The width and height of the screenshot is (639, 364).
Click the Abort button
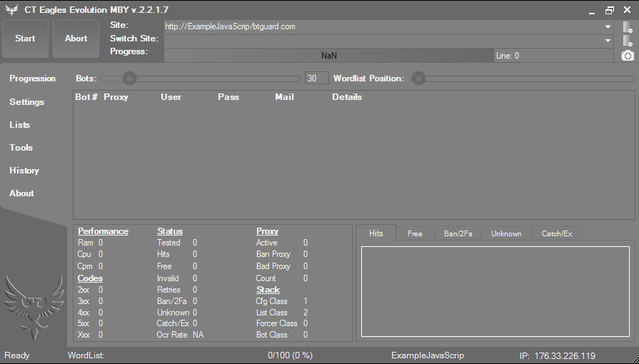[x=76, y=39]
